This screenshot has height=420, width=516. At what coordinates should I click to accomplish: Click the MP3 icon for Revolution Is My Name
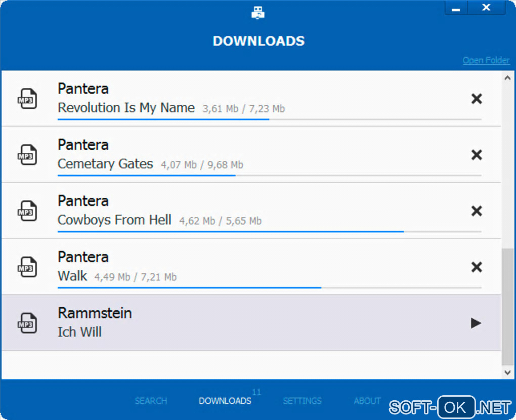click(x=27, y=99)
